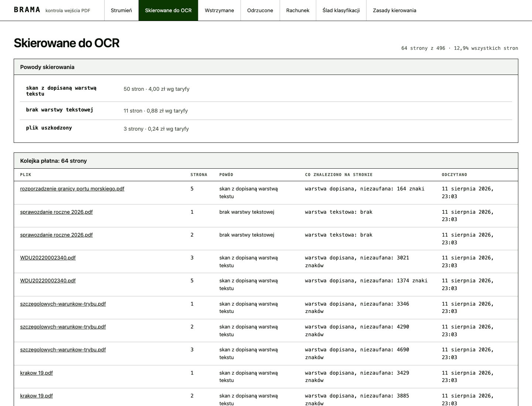Click 'niezaufana: 3429 znaków' cell
Viewport: 532px width, 406px height.
[x=357, y=376]
